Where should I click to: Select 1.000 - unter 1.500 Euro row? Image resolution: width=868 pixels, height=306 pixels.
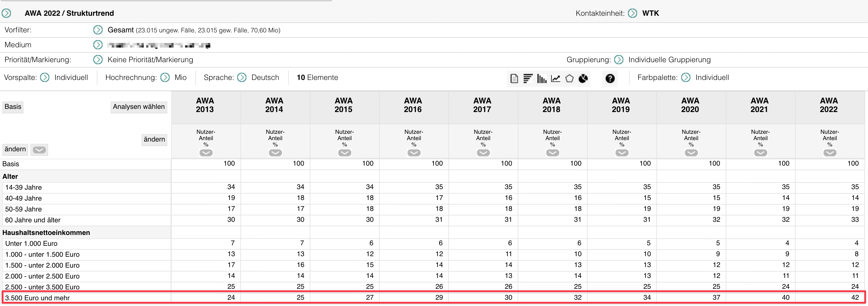click(42, 254)
